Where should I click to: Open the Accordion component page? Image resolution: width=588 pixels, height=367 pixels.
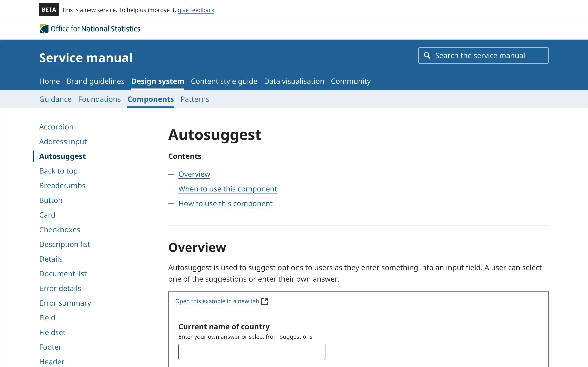coord(56,127)
